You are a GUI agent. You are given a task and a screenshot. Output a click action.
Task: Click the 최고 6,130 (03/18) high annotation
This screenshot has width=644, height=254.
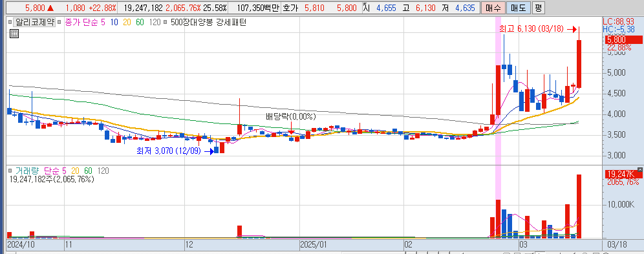point(532,29)
